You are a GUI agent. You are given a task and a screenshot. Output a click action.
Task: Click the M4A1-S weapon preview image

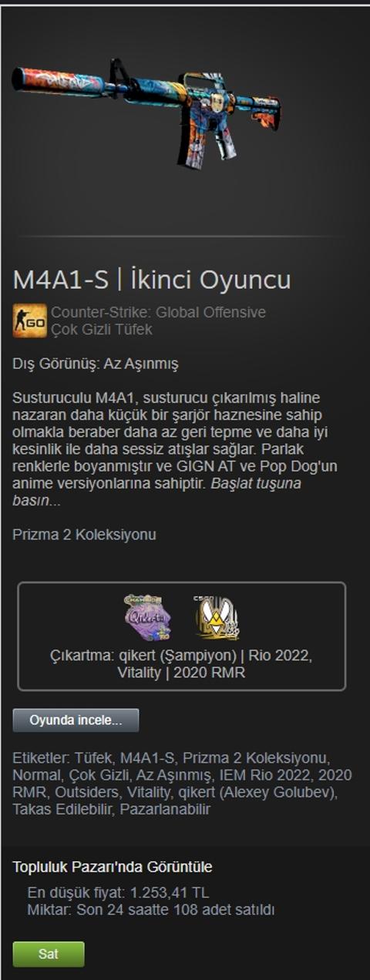(146, 112)
